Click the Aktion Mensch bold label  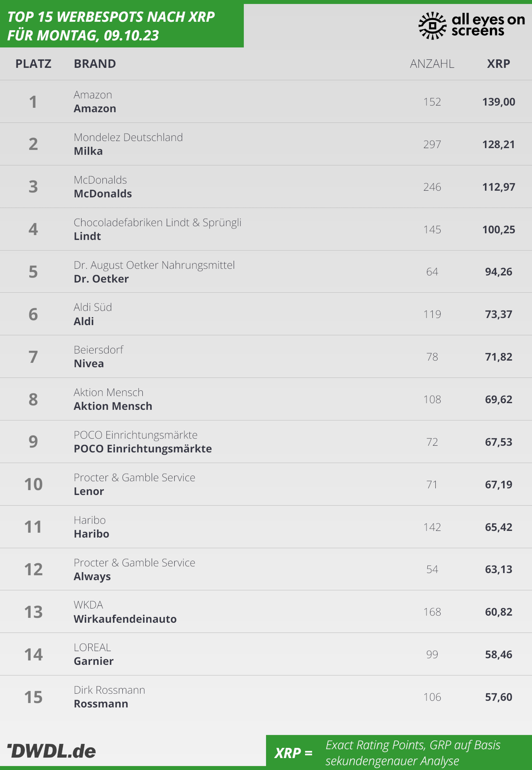(113, 406)
